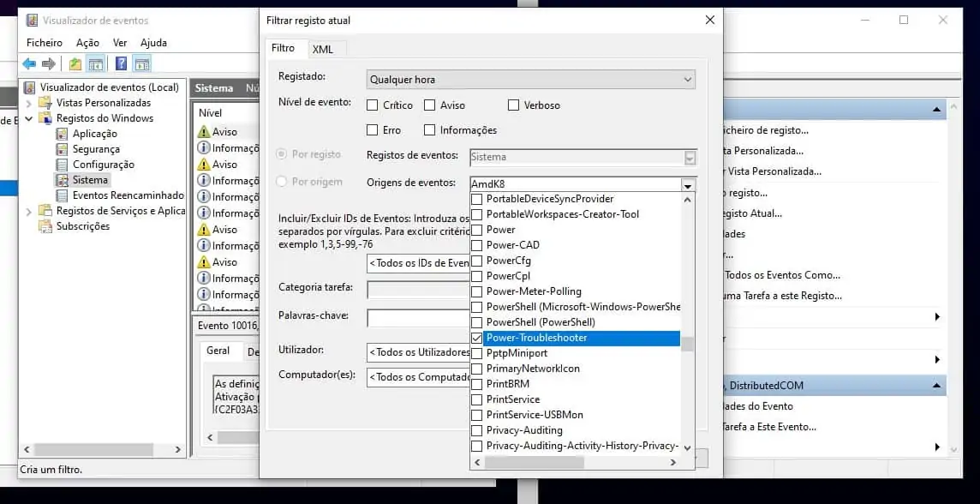Click the Forward arrow toolbar icon
The width and height of the screenshot is (980, 504).
49,64
